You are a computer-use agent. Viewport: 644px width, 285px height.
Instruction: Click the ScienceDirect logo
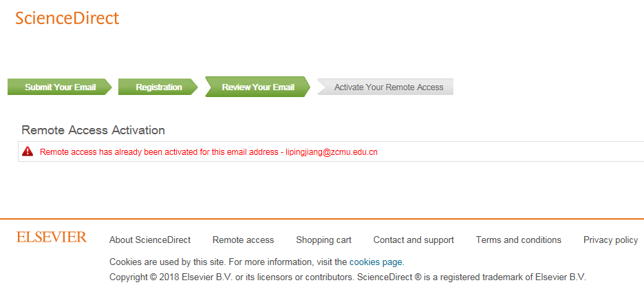[x=67, y=19]
